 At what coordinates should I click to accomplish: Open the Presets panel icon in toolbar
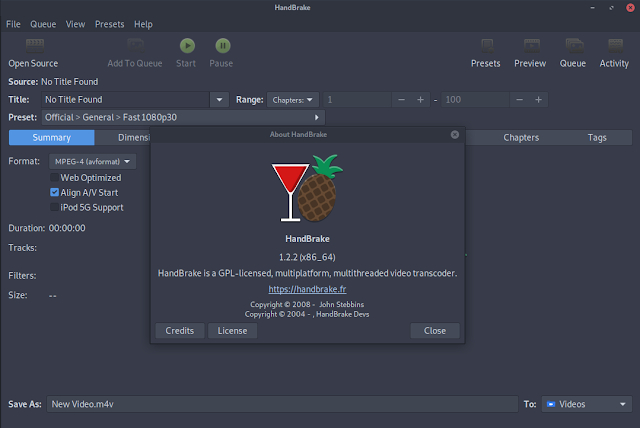[487, 46]
